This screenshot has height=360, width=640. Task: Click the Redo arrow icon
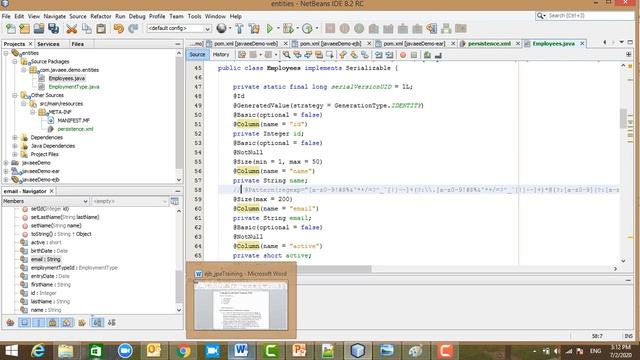click(x=133, y=29)
